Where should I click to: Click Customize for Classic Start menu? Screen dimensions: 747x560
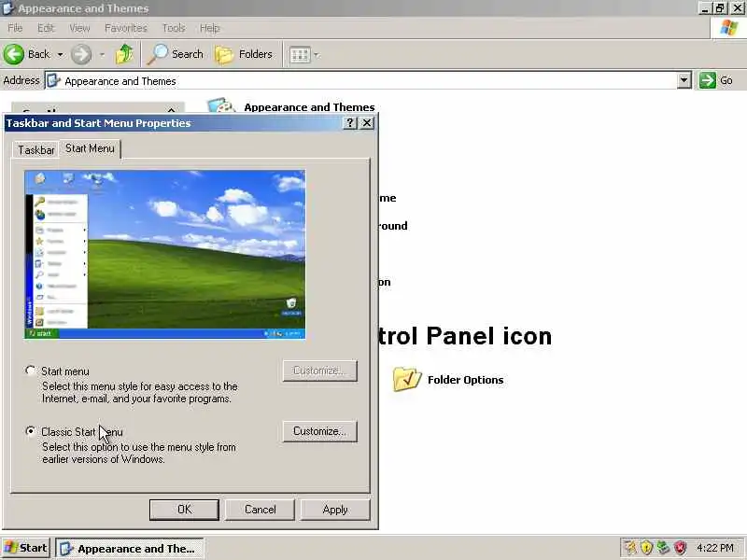[319, 431]
